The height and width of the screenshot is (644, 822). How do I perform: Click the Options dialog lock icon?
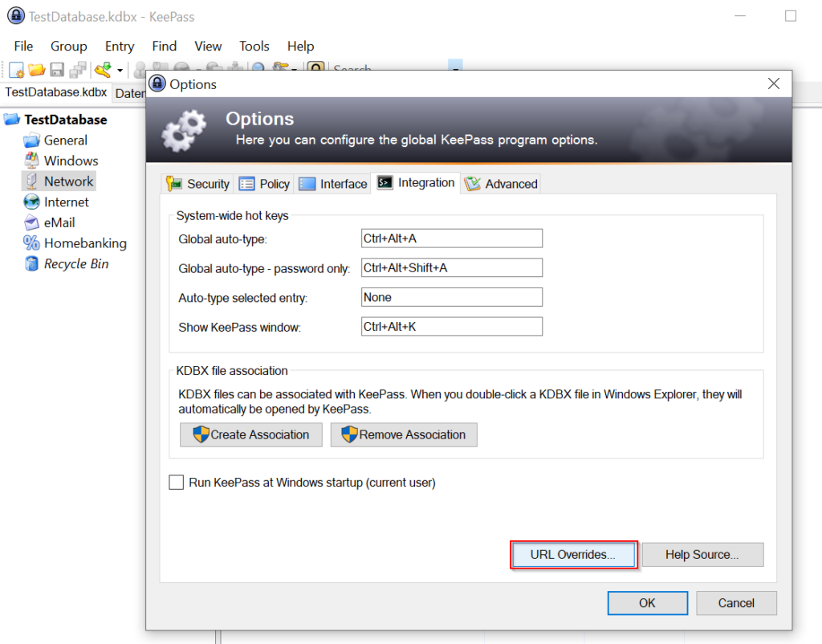pos(157,84)
